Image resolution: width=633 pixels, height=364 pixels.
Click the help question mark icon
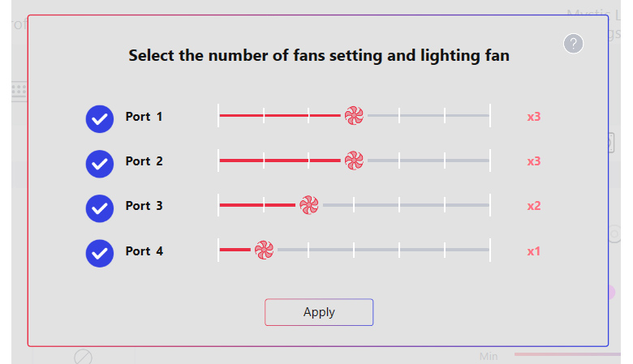coord(573,44)
